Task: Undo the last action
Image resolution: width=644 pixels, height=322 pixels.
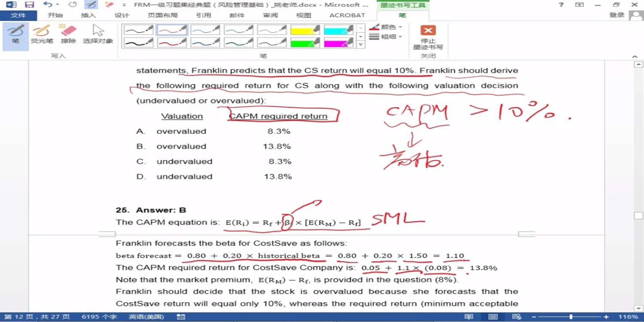Action: [47, 5]
